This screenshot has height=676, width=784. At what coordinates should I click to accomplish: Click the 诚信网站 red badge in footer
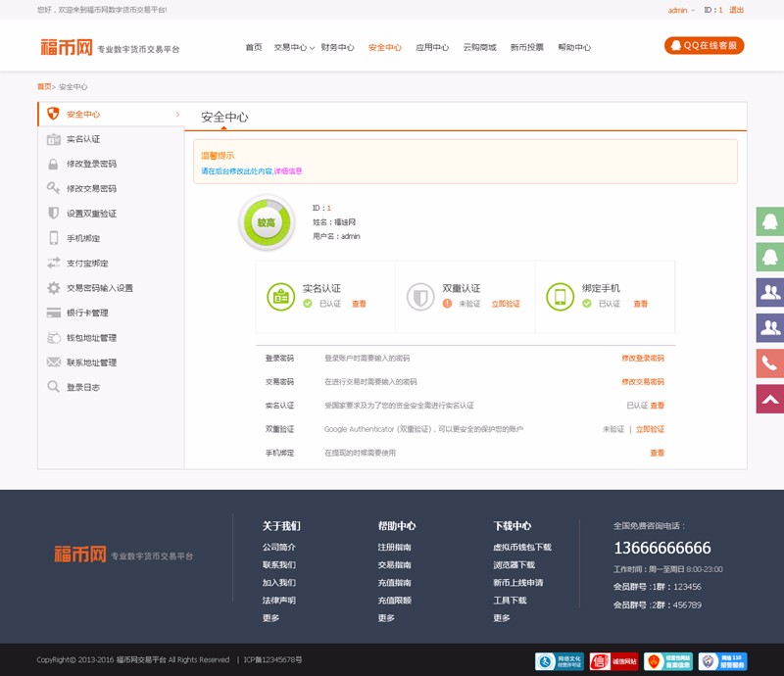(613, 661)
